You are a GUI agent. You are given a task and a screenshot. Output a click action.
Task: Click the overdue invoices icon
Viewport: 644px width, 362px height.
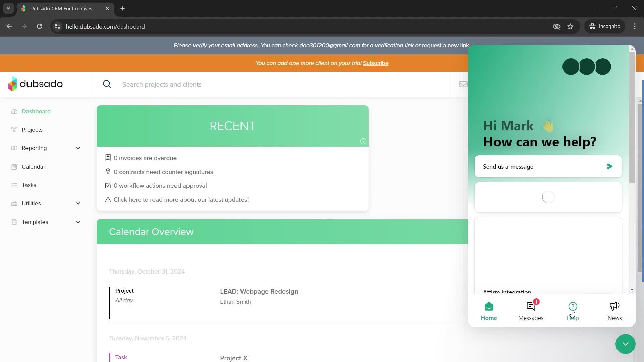(108, 158)
